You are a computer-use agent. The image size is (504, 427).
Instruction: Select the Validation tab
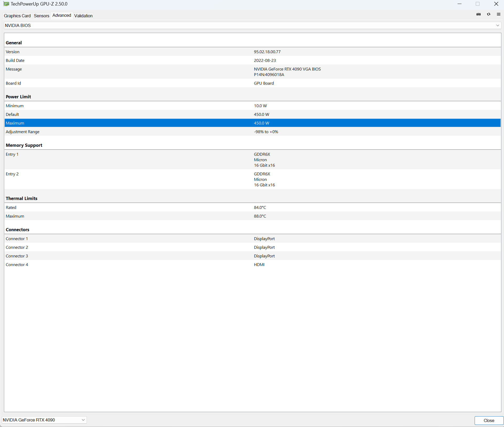point(83,16)
